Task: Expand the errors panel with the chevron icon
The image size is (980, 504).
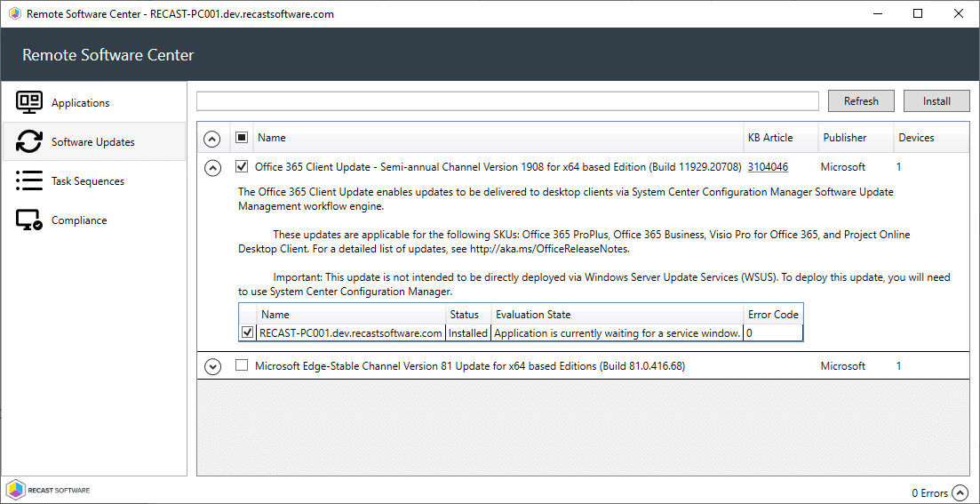Action: 960,492
